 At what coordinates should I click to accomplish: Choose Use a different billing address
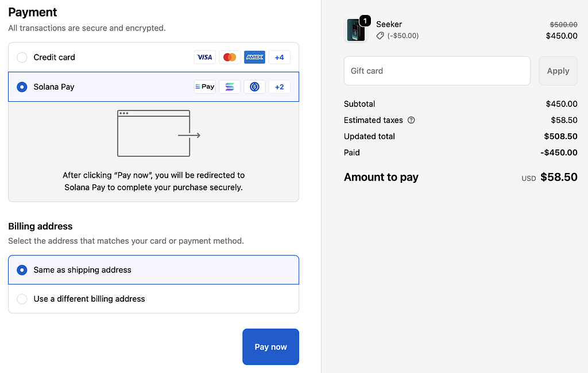22,299
